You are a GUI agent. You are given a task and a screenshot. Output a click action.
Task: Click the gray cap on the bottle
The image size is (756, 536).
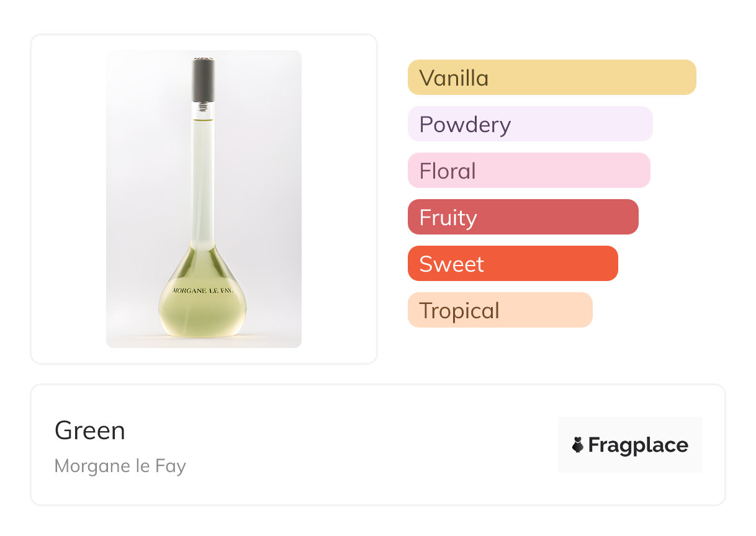coord(204,79)
